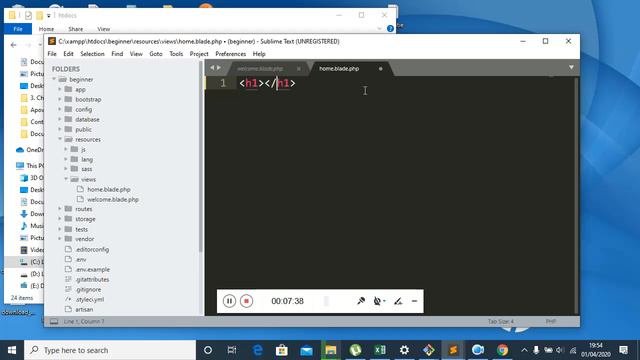The height and width of the screenshot is (360, 640).
Task: Expand the public folder
Action: pyautogui.click(x=60, y=129)
